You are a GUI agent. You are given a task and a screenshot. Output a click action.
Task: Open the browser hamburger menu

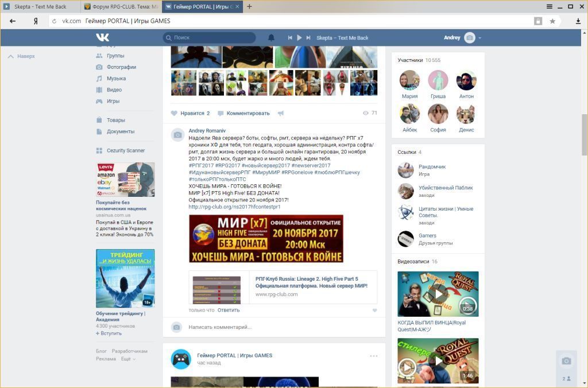pos(550,6)
